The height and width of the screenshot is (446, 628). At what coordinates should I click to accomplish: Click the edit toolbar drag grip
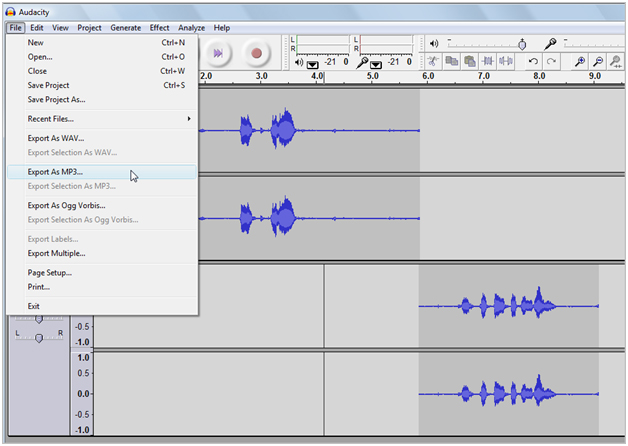421,62
